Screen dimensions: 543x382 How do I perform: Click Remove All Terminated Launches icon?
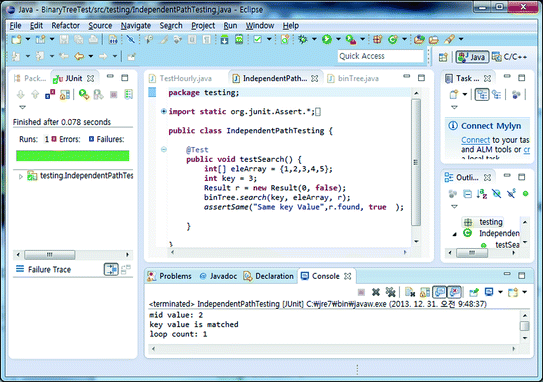point(391,292)
